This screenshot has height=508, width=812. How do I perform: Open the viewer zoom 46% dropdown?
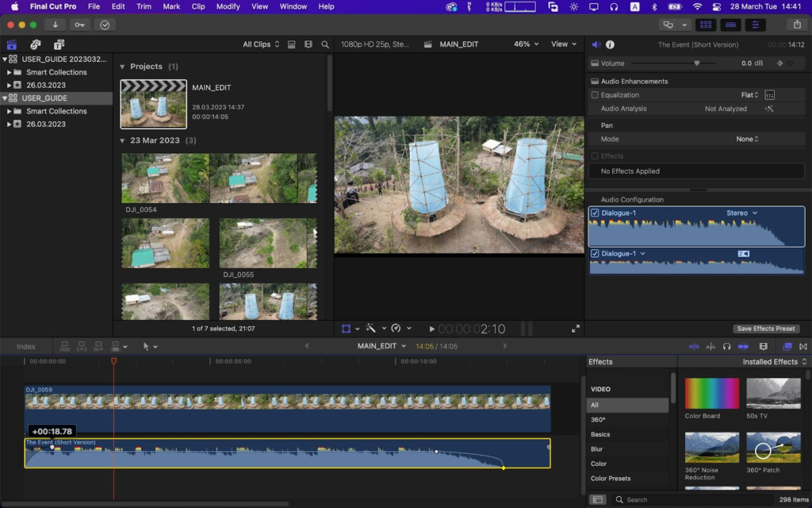[527, 44]
